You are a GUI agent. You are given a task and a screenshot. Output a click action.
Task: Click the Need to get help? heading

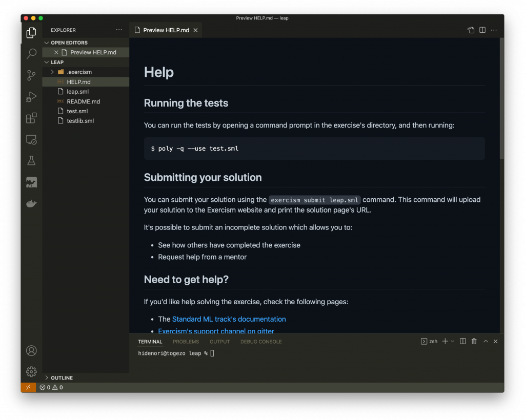pos(186,279)
